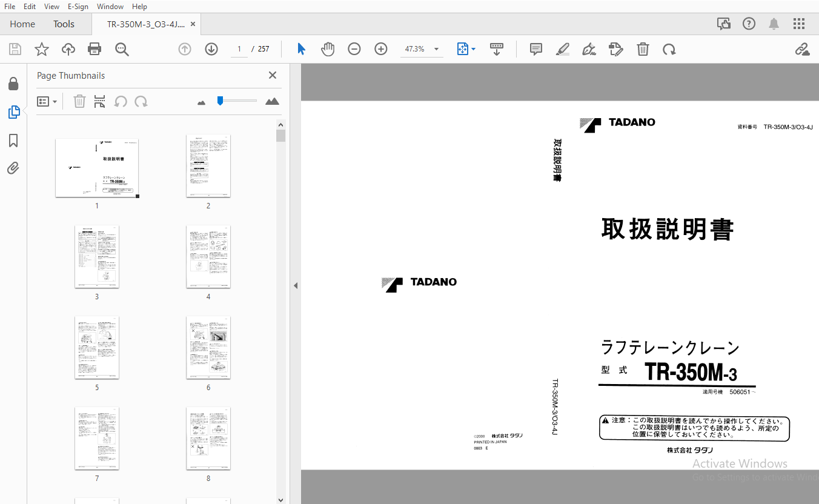Select the arrow selection tool
The image size is (819, 504).
(301, 49)
